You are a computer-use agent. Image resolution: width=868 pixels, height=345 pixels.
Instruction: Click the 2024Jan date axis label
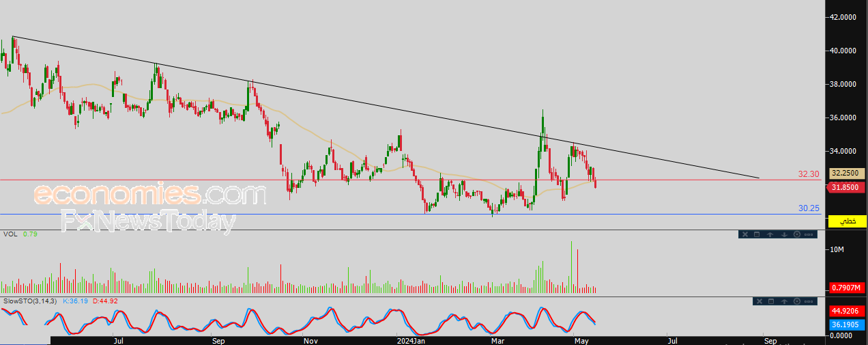click(411, 340)
